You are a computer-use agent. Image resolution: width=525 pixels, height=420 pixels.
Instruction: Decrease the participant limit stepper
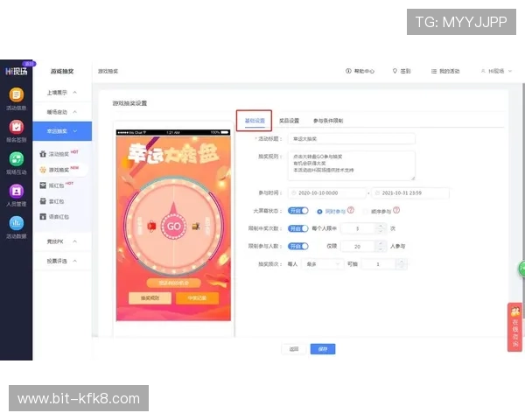pyautogui.click(x=381, y=248)
